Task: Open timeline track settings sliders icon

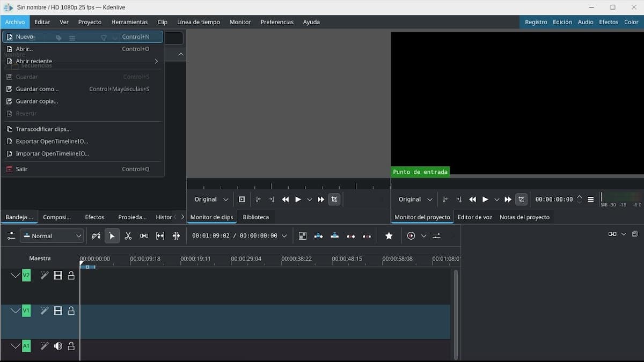Action: click(11, 236)
